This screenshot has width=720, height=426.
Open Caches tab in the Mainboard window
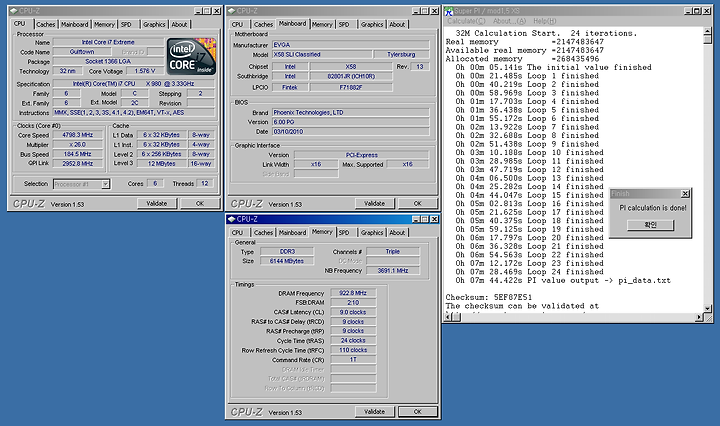pyautogui.click(x=263, y=24)
